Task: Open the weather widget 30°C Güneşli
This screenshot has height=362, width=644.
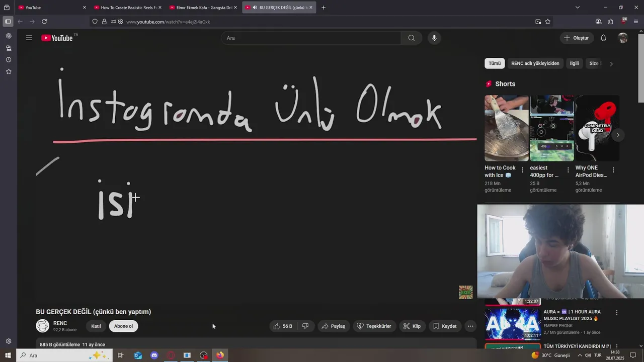Action: click(x=551, y=355)
